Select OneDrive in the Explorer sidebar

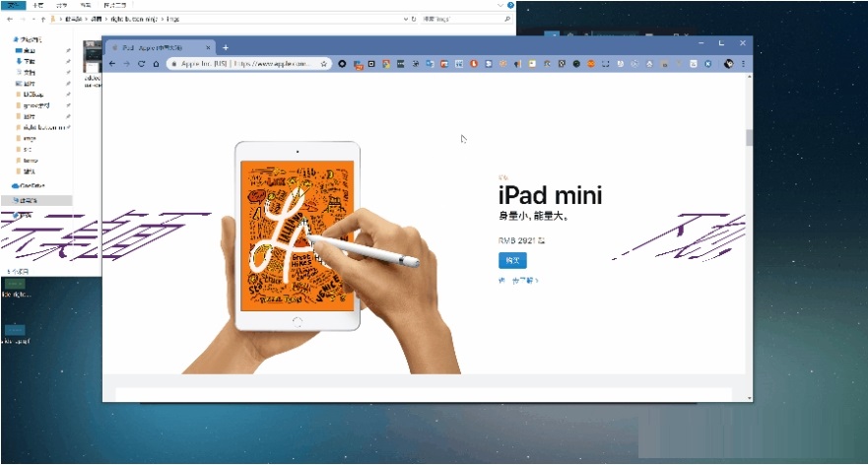click(x=29, y=186)
